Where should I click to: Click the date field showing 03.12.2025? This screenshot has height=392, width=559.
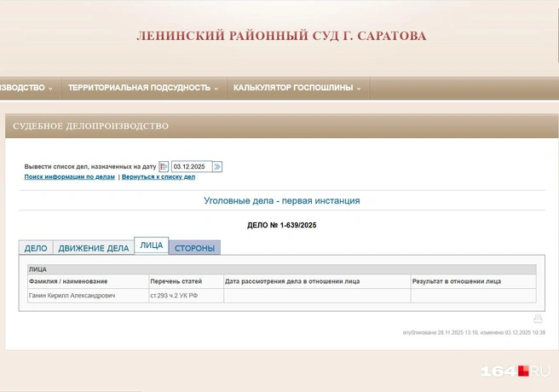192,166
